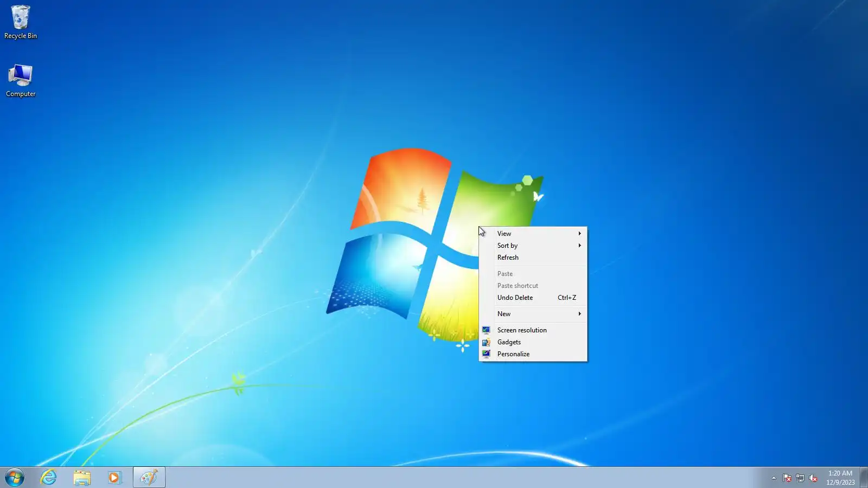Switch to Paint in the taskbar
The image size is (868, 488).
149,478
